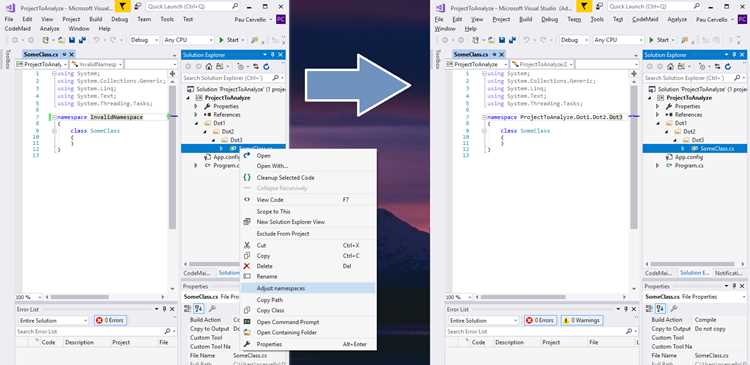Screen dimensions: 750x365
Task: Pin SomeClass.cs tab in left window
Action: click(65, 55)
